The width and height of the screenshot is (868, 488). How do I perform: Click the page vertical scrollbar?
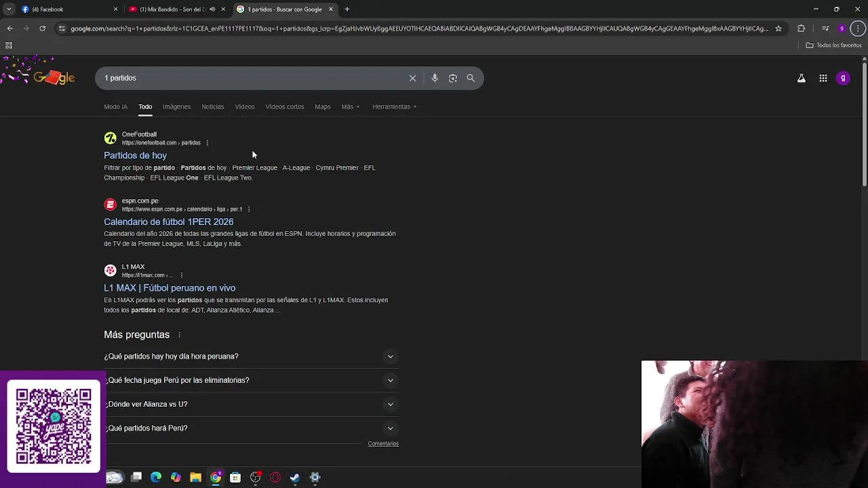pos(864,125)
